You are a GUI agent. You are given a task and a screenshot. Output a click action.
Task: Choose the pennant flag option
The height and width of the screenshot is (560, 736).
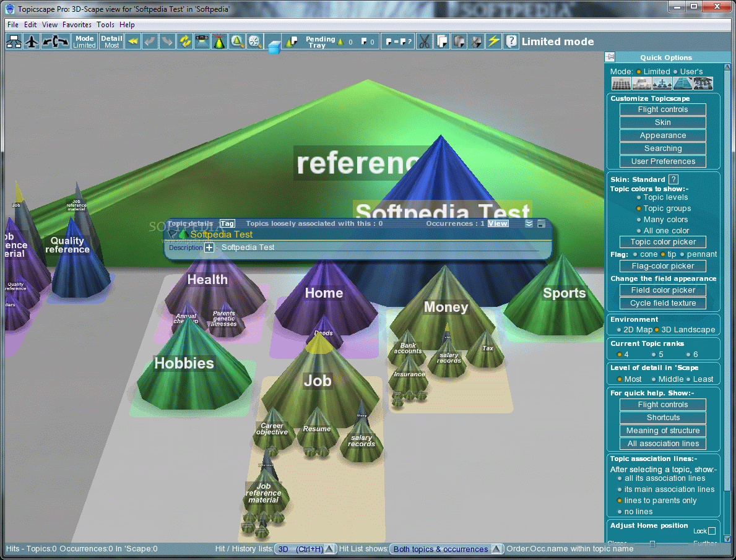(682, 254)
